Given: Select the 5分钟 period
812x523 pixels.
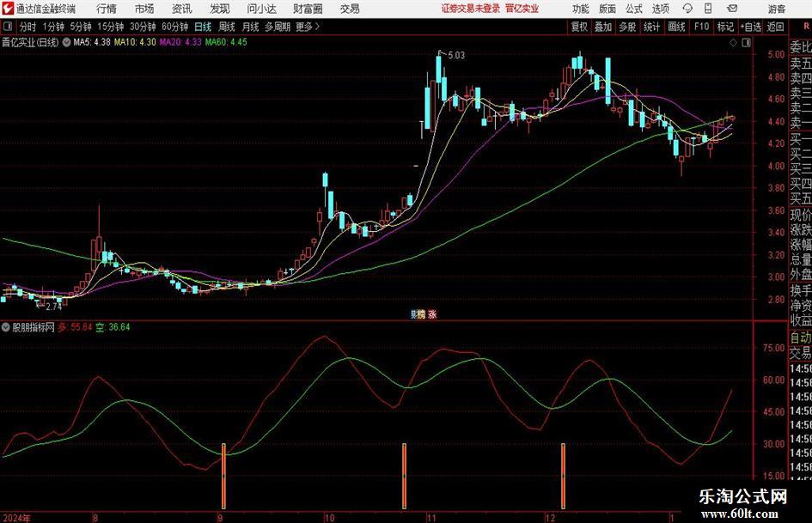Looking at the screenshot, I should [80, 27].
